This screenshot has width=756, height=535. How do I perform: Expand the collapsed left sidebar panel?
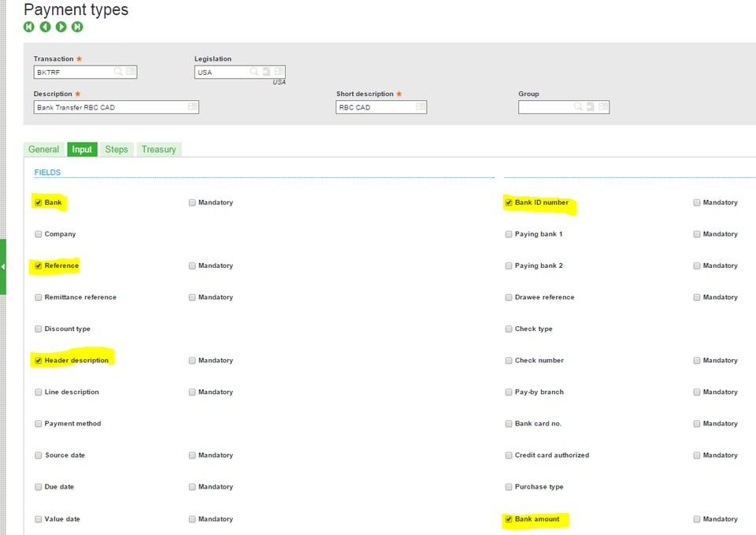click(4, 268)
